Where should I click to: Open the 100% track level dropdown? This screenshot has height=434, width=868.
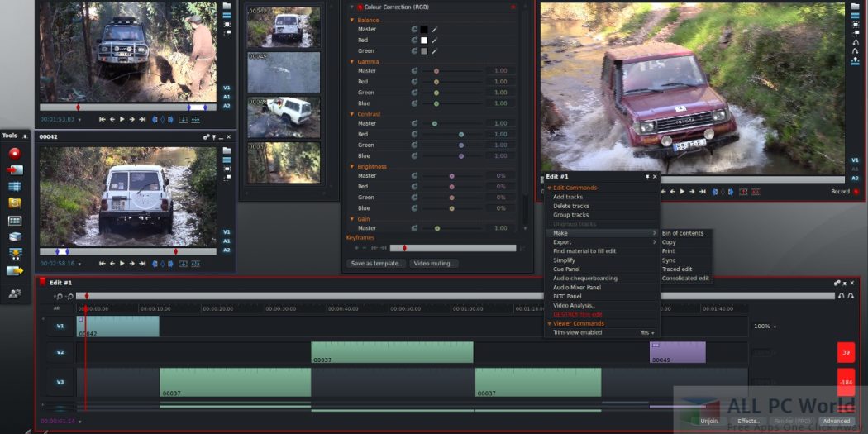pyautogui.click(x=765, y=327)
